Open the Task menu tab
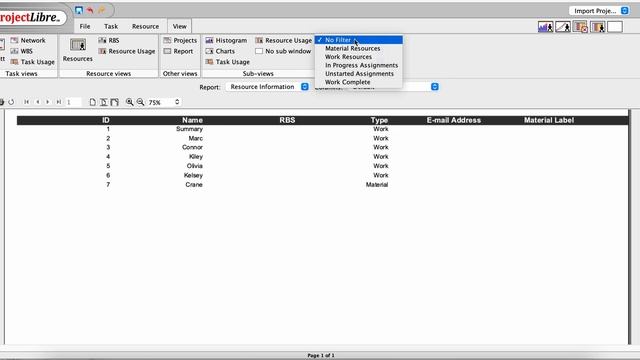 111,26
